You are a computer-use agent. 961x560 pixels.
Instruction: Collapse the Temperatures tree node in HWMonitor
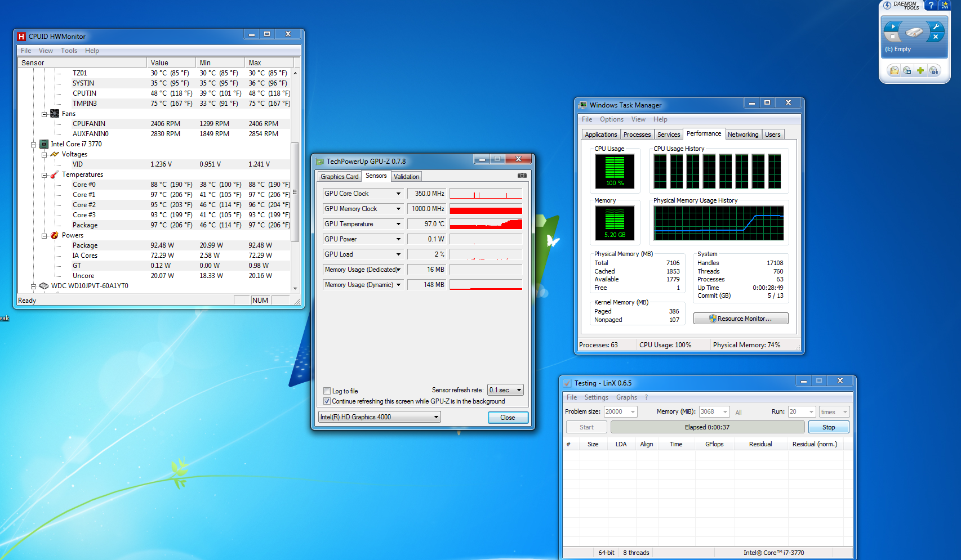click(45, 175)
